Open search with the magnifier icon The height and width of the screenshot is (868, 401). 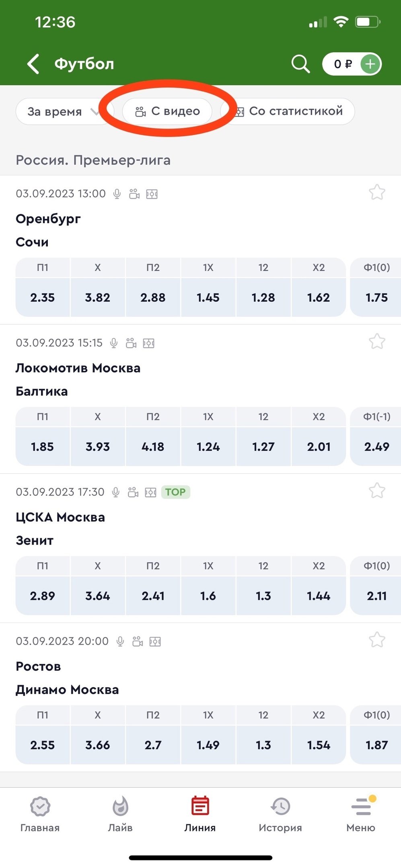[300, 64]
